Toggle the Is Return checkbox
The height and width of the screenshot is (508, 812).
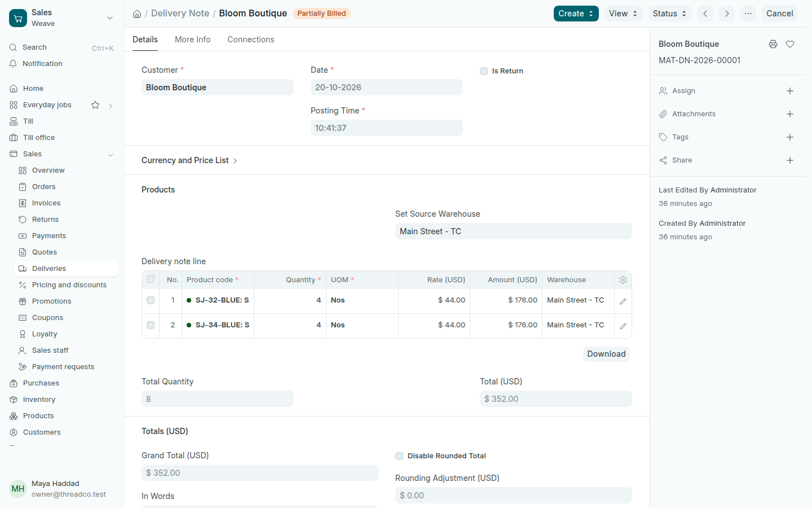[x=484, y=71]
